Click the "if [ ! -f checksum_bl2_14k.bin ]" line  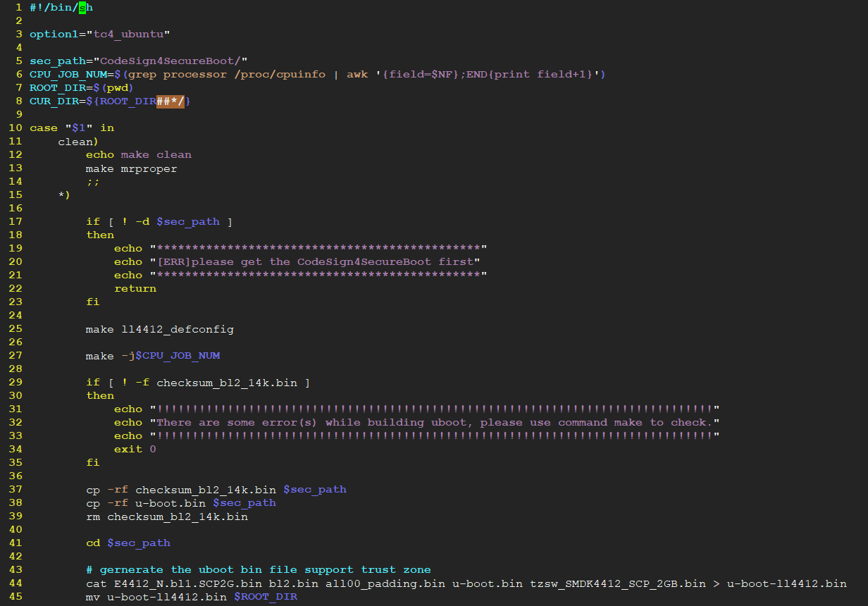point(199,383)
